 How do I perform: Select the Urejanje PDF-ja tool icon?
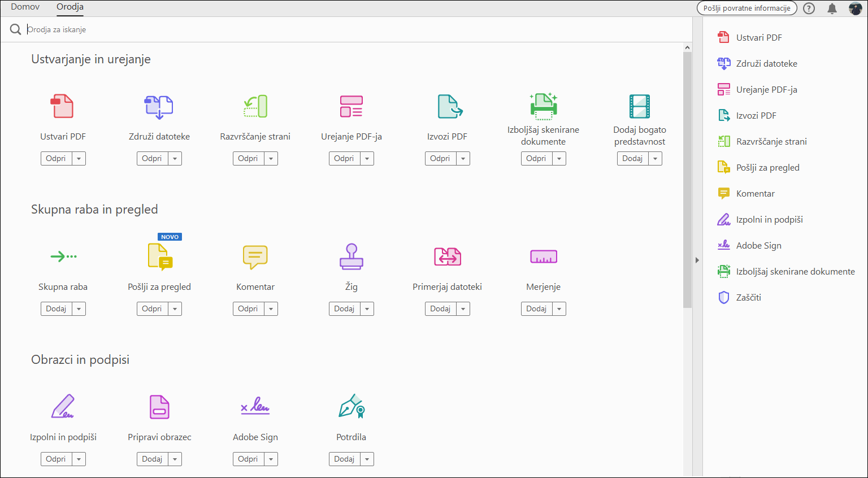[351, 106]
